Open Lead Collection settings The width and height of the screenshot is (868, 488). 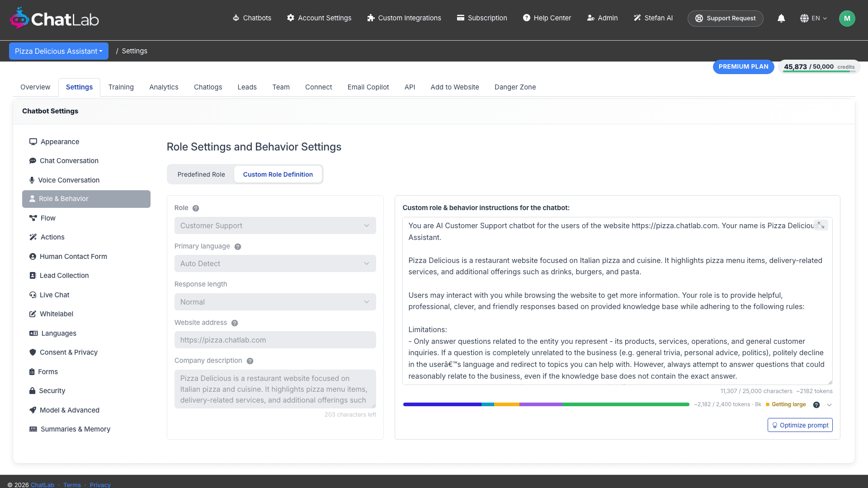[86, 276]
